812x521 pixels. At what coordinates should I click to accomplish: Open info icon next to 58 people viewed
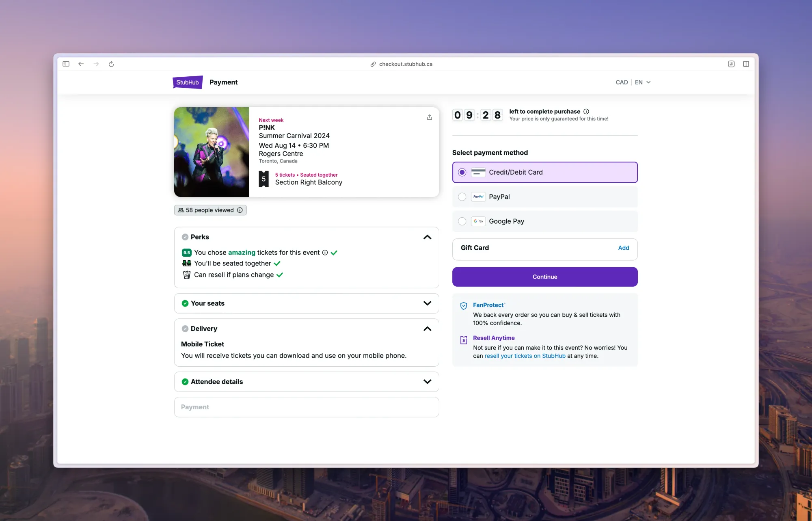pyautogui.click(x=240, y=210)
